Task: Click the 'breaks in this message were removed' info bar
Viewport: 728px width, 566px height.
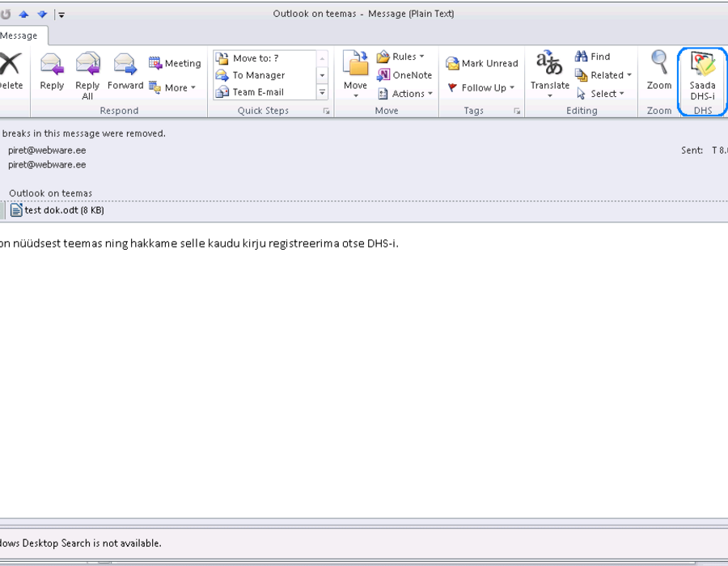Action: click(x=83, y=133)
